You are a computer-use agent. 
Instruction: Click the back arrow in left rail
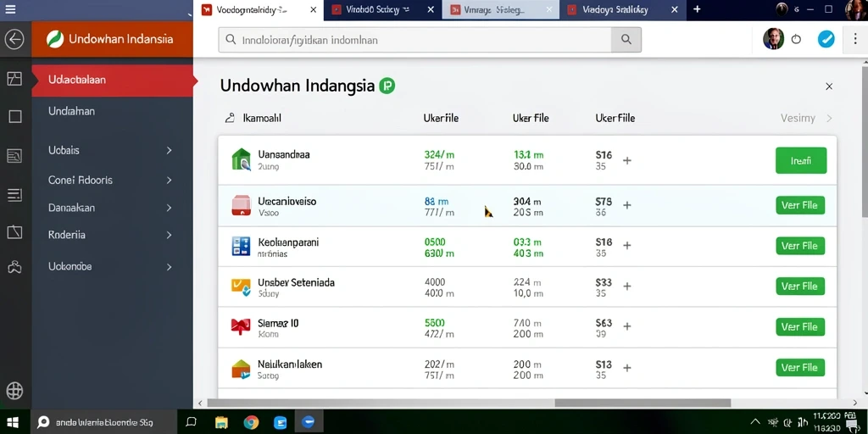(x=14, y=39)
